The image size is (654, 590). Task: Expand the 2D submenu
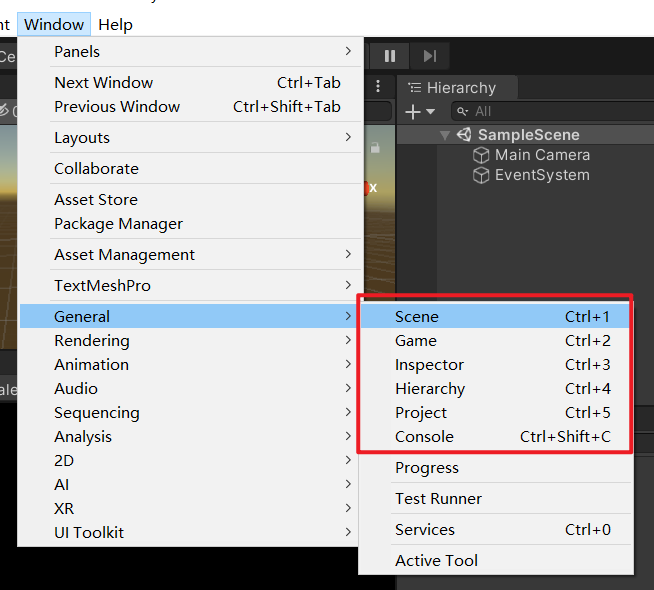coord(190,461)
